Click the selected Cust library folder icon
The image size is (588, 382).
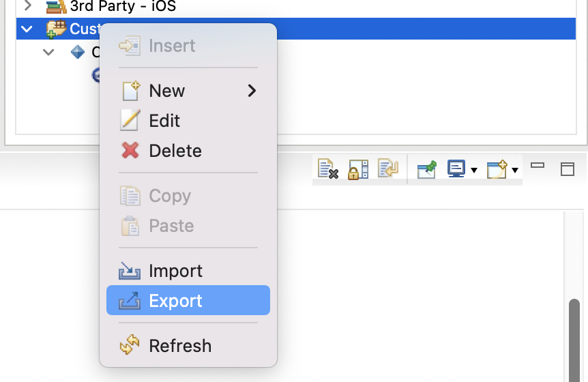pos(56,29)
